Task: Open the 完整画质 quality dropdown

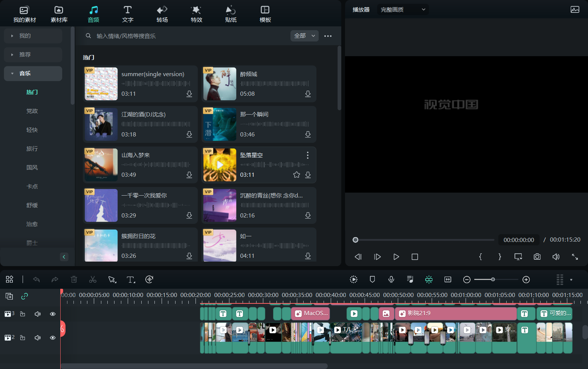Action: pos(403,9)
